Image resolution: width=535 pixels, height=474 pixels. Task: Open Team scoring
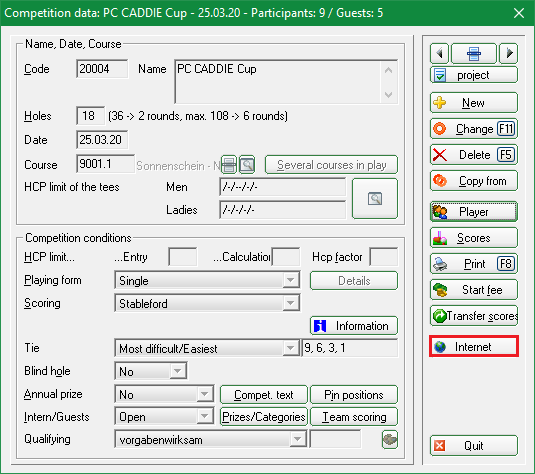(x=354, y=417)
